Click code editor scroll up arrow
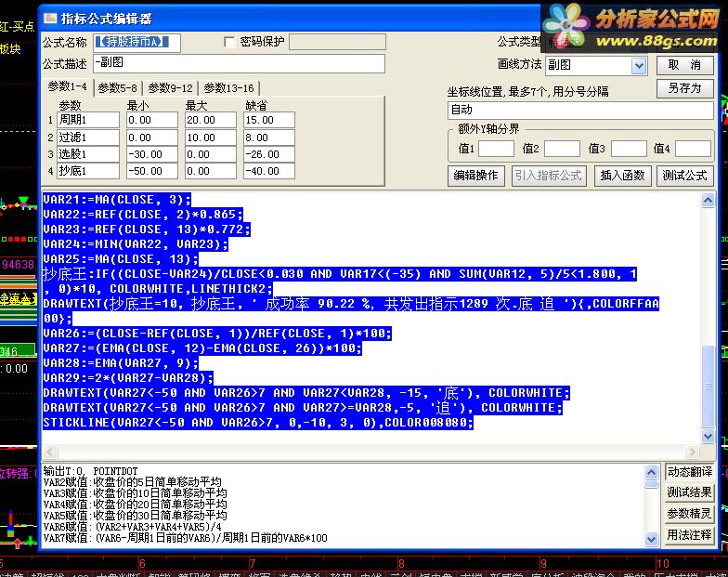Viewport: 728px width, 577px height. [x=708, y=201]
